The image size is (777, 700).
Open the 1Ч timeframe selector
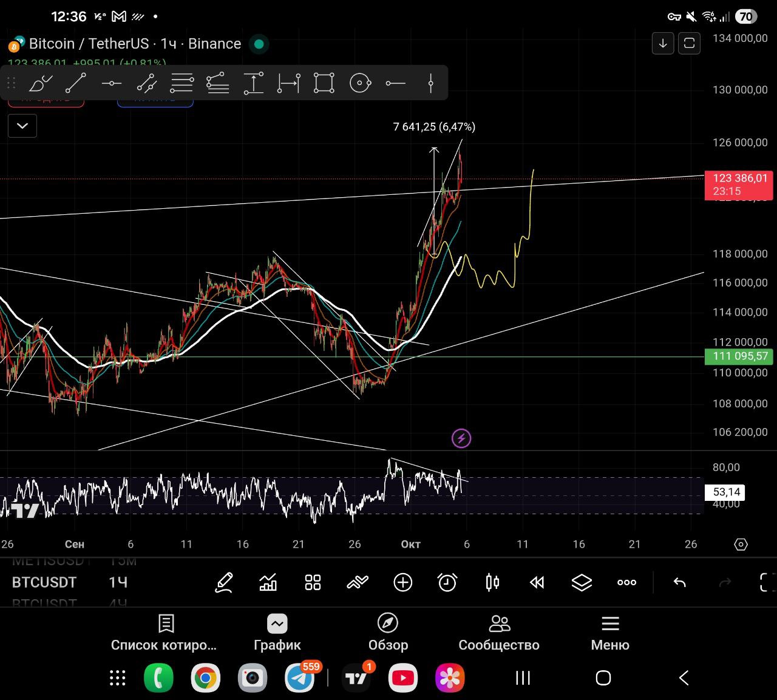click(118, 582)
